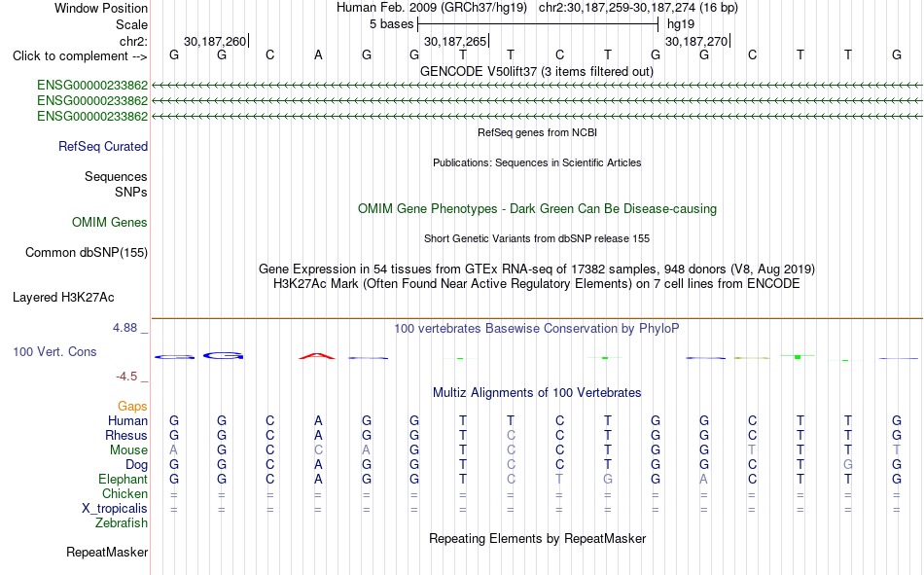Open the OMIM Gene Phenotypes title

click(538, 209)
